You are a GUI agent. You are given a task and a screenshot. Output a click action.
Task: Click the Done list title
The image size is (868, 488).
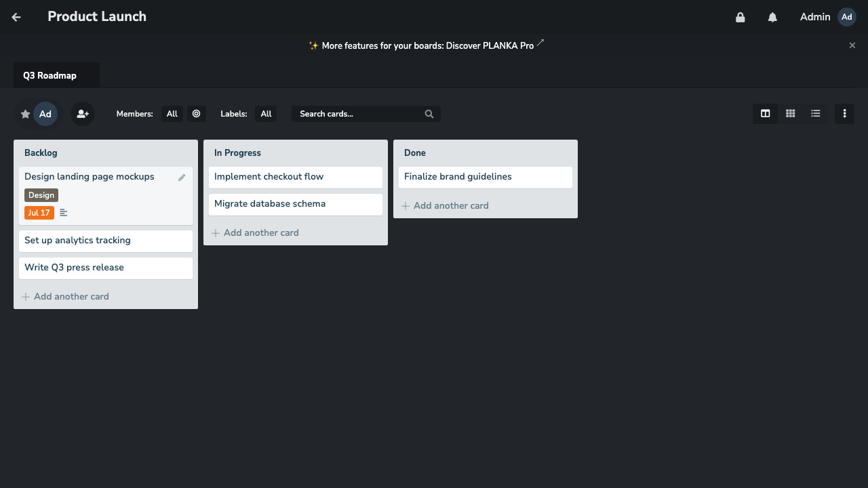(x=415, y=152)
